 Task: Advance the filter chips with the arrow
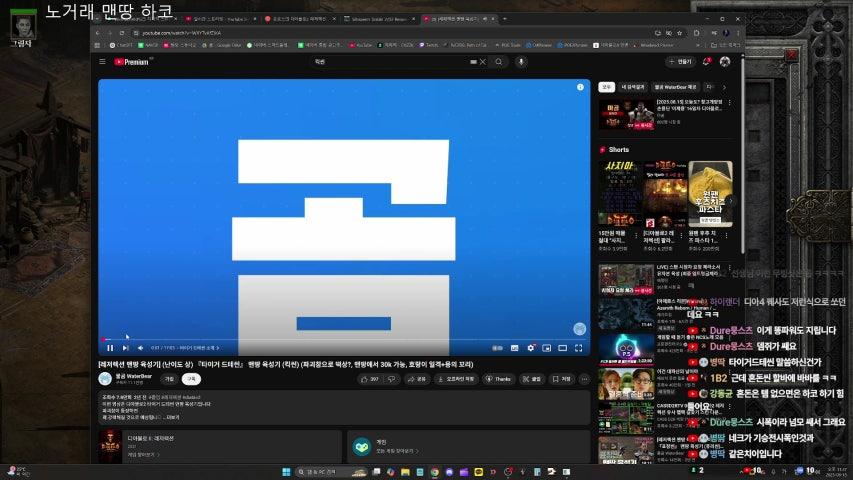click(724, 87)
